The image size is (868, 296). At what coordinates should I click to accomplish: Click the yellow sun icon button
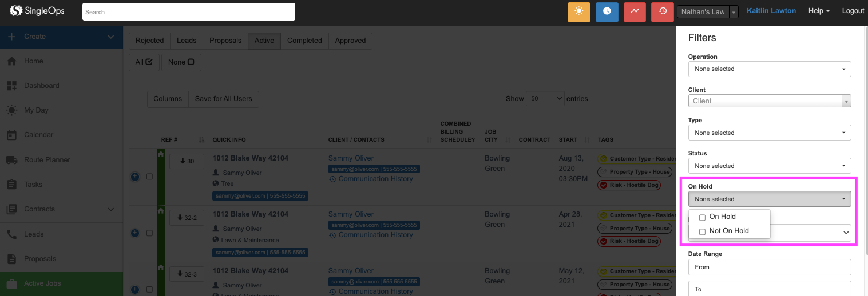(578, 11)
